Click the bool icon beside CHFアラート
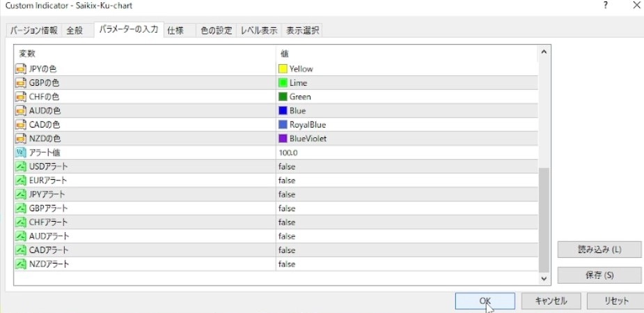644x313 pixels. point(21,222)
